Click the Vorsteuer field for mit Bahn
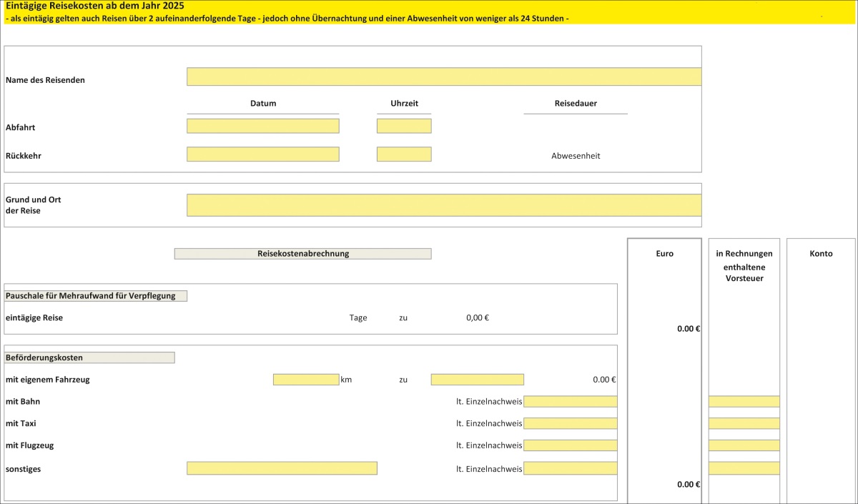Viewport: 858px width, 504px height. coord(744,402)
